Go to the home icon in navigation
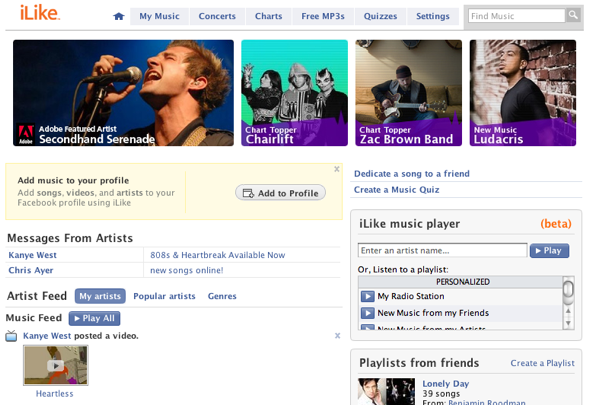590x405 pixels. tap(119, 16)
